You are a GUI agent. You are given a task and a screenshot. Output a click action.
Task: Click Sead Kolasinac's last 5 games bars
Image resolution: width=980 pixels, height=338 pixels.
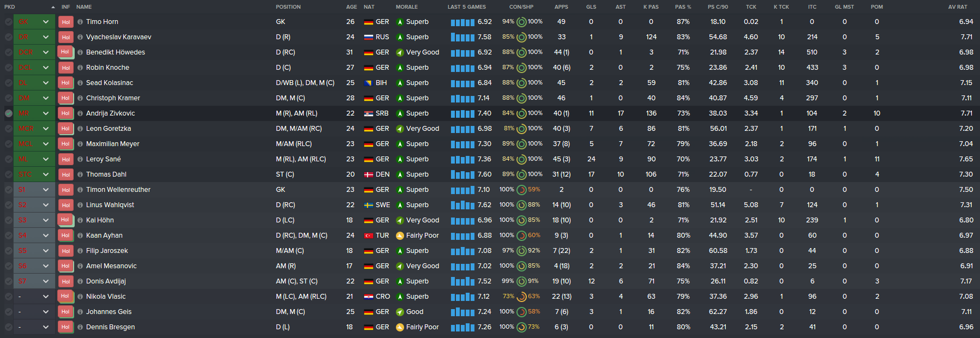click(x=462, y=83)
